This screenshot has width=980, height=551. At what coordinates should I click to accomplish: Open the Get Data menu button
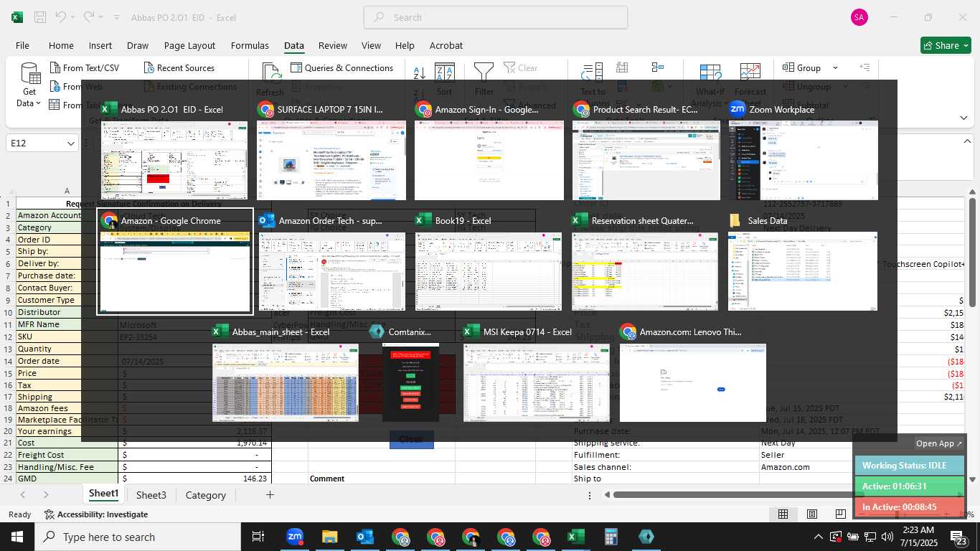coord(29,85)
